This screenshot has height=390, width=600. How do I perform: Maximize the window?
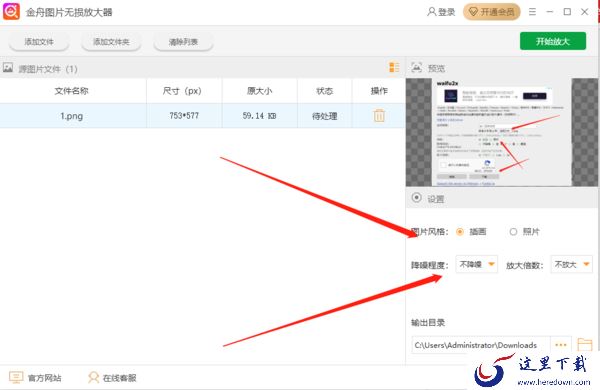(567, 12)
